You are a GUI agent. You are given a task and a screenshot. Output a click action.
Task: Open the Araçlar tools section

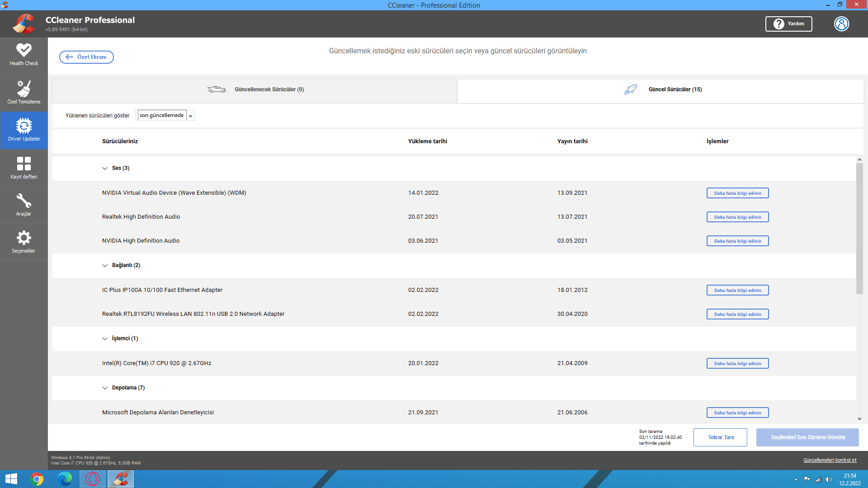[24, 205]
